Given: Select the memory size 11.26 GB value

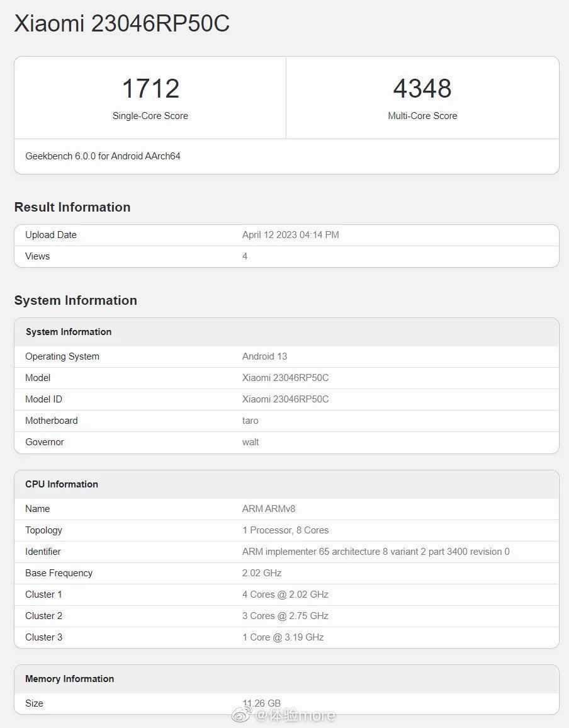Looking at the screenshot, I should 262,703.
